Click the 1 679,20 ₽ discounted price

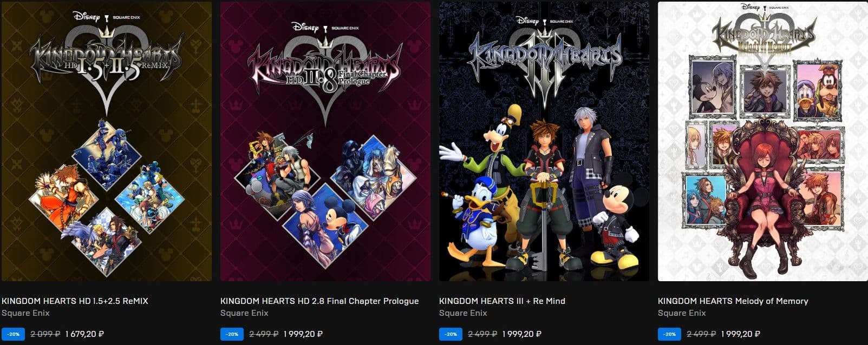point(84,334)
